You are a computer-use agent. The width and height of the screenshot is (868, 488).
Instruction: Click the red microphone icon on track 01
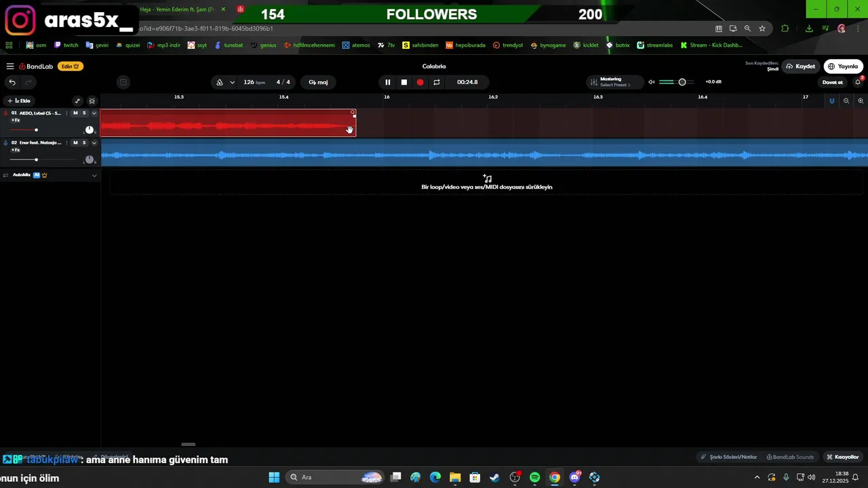click(5, 113)
